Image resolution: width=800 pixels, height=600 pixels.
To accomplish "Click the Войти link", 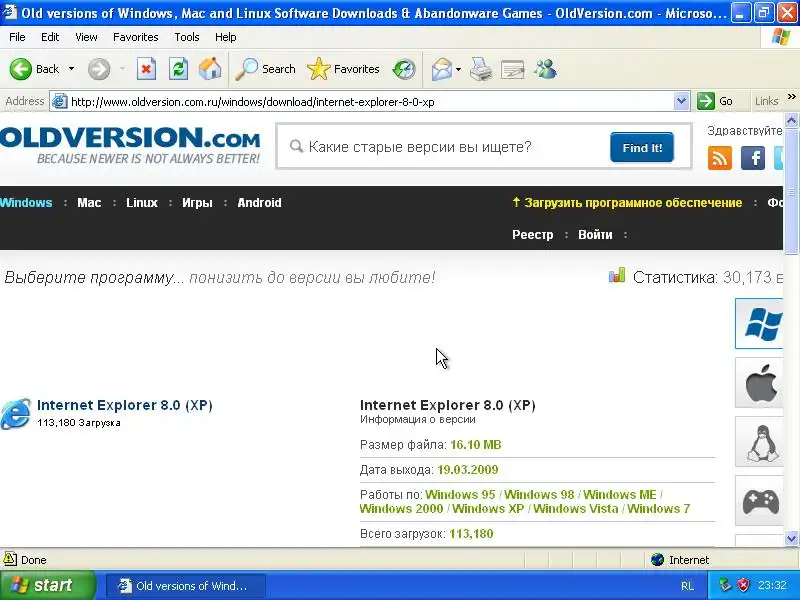I will coord(595,235).
